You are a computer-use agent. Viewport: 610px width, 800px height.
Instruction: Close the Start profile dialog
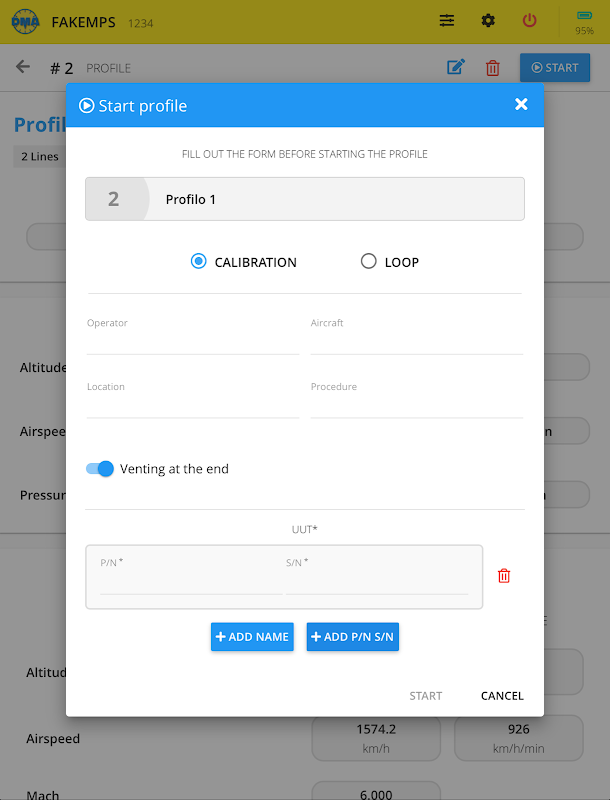[521, 104]
